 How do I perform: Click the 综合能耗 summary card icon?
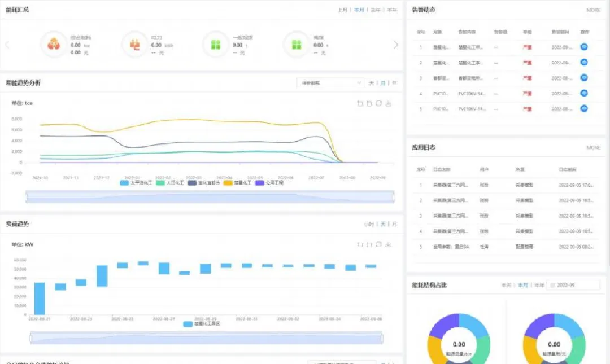tap(54, 45)
